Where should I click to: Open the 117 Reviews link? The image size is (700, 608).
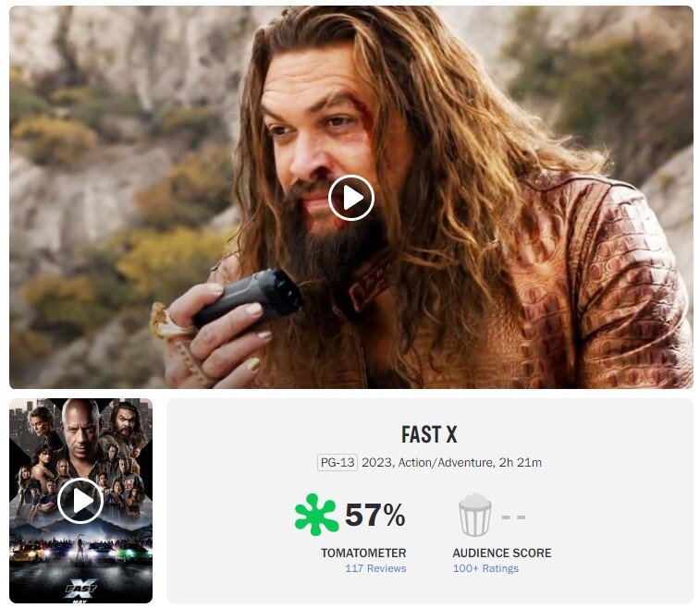coord(375,568)
